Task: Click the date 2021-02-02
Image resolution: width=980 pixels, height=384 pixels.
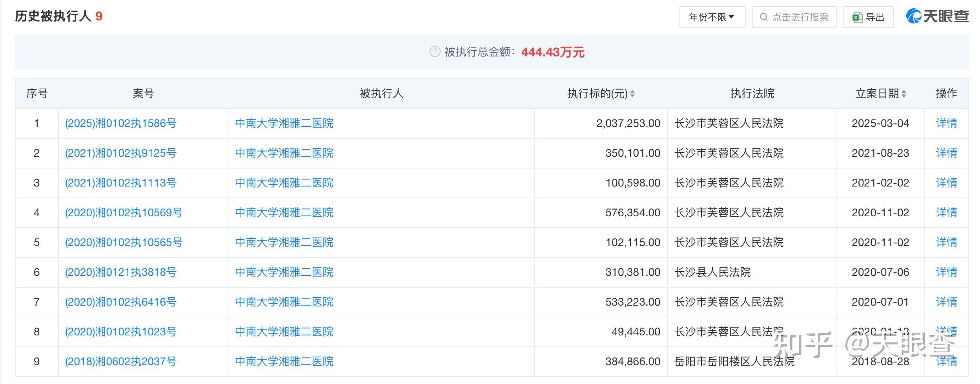Action: pos(880,183)
